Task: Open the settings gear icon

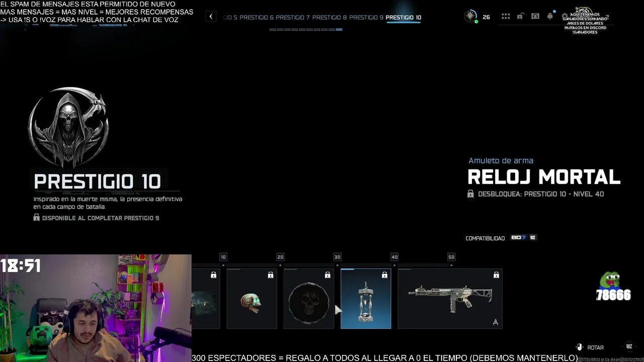Action: click(565, 17)
